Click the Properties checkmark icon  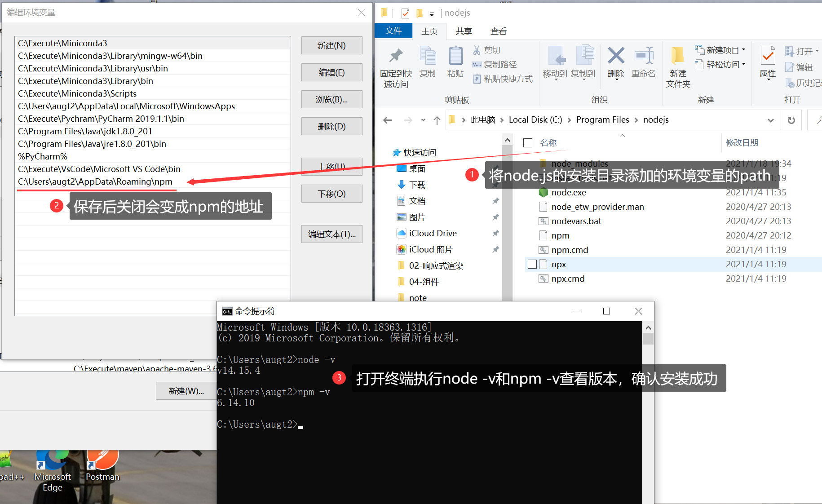tap(768, 56)
